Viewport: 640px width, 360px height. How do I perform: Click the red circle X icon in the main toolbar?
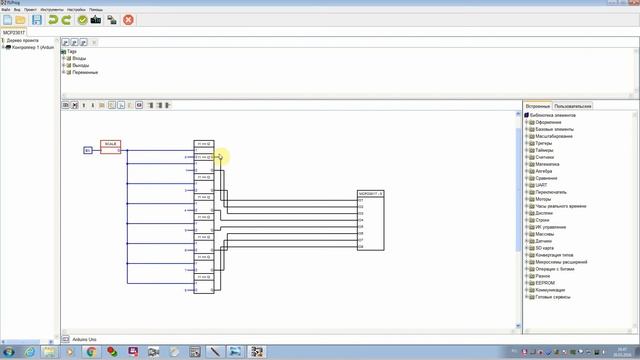tap(128, 20)
